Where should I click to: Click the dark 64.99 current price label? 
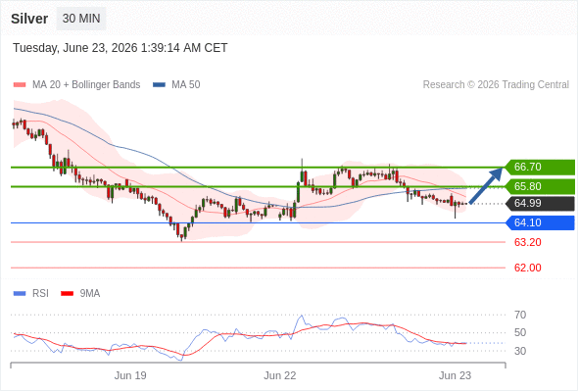point(540,203)
